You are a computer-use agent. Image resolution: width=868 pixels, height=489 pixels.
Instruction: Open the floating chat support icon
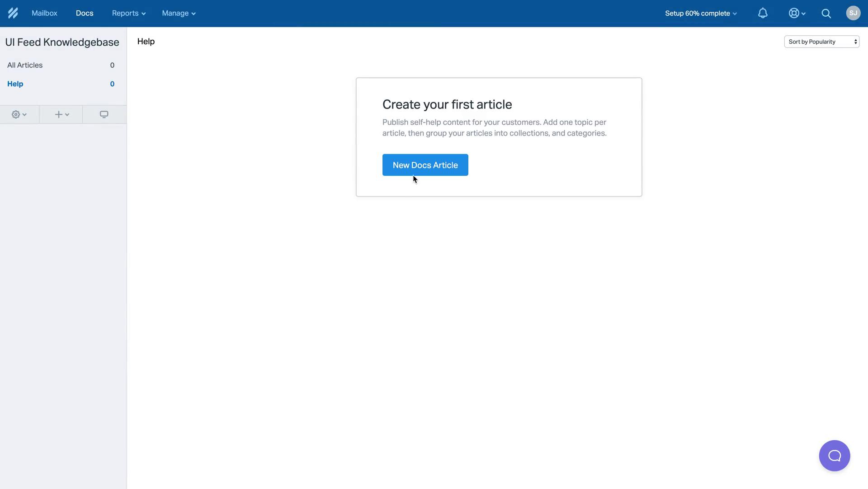tap(835, 456)
